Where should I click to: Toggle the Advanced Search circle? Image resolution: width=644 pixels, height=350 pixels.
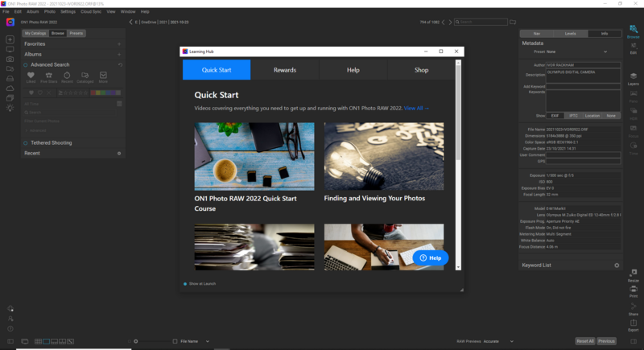click(26, 65)
